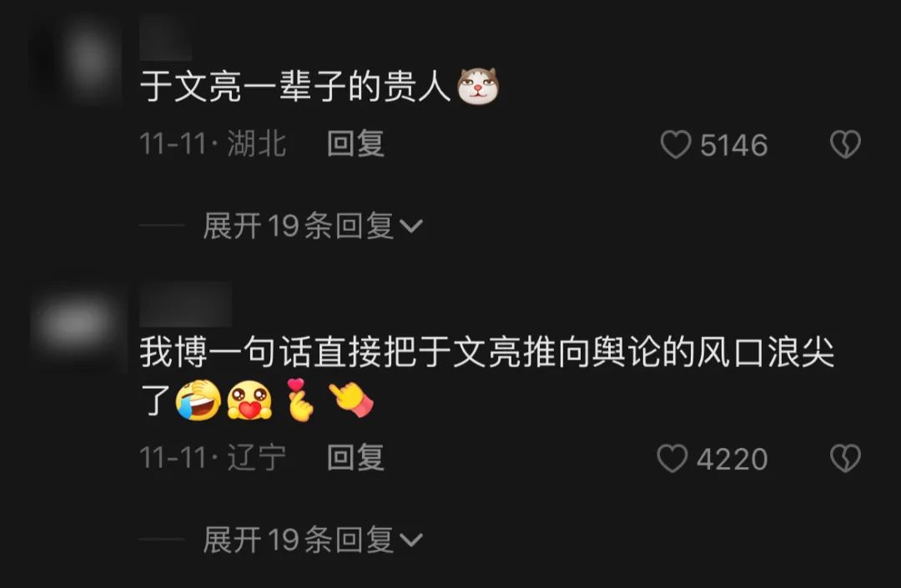Click the chevron beside second 展开19条回复
Image resolution: width=901 pixels, height=588 pixels.
click(410, 540)
